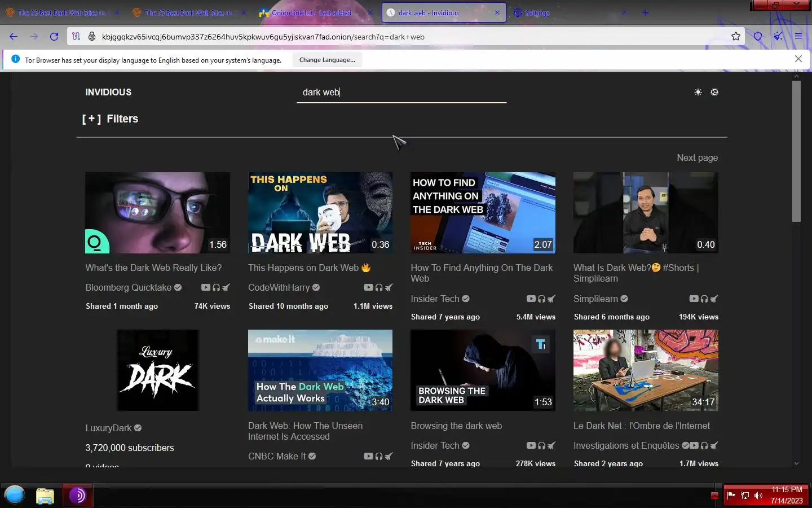Switch to the Settings tab
Viewport: 812px width, 508px height.
(570, 12)
